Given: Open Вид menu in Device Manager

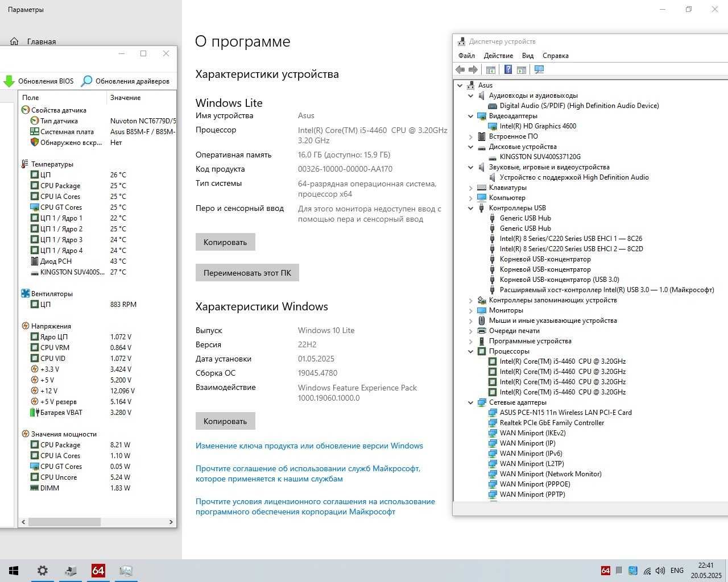Looking at the screenshot, I should (528, 56).
